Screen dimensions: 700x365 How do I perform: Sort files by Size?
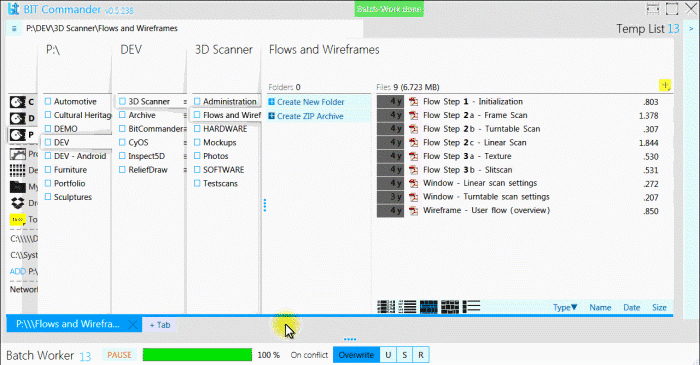(659, 307)
